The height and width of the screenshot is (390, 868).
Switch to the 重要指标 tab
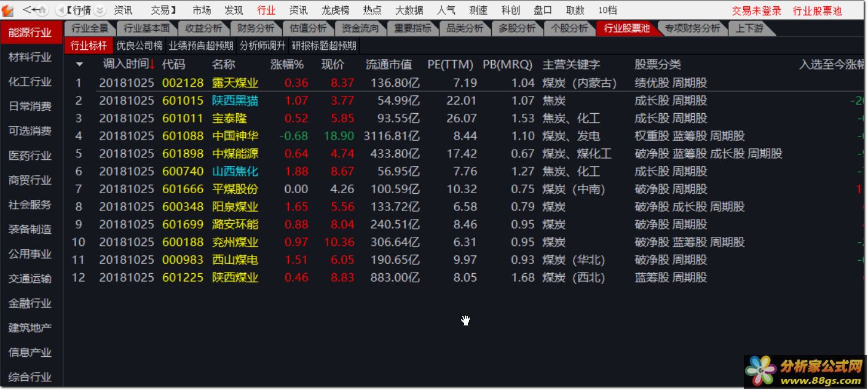point(413,28)
